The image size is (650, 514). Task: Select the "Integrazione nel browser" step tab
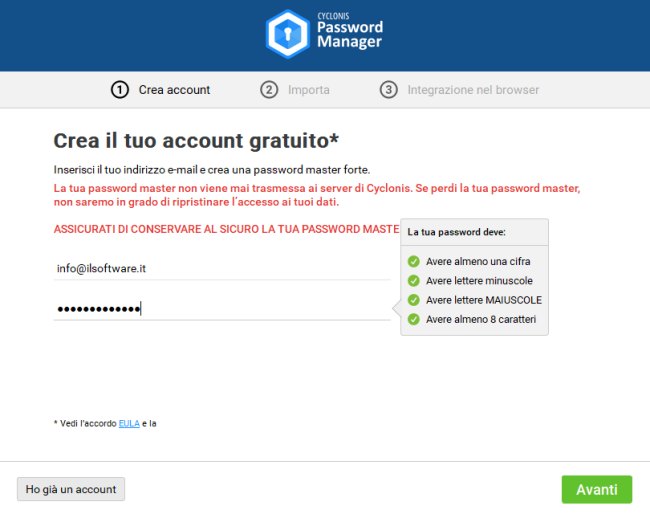(x=473, y=90)
